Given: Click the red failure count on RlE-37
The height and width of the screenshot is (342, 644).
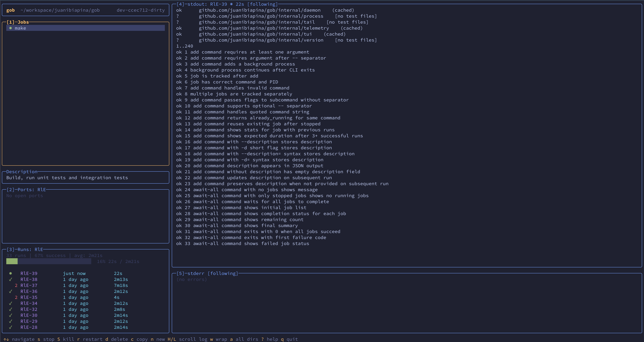Looking at the screenshot, I should 16,285.
